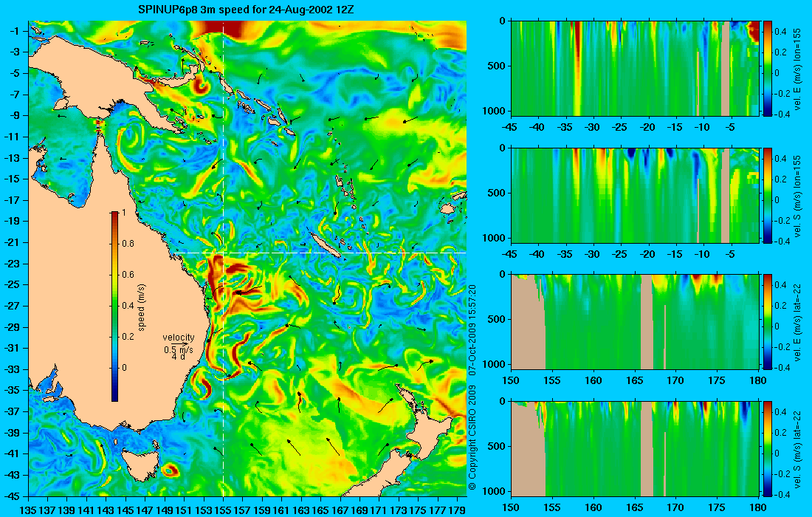Click longitude tick '155' on main map axis
This screenshot has height=517, width=812.
[x=223, y=510]
